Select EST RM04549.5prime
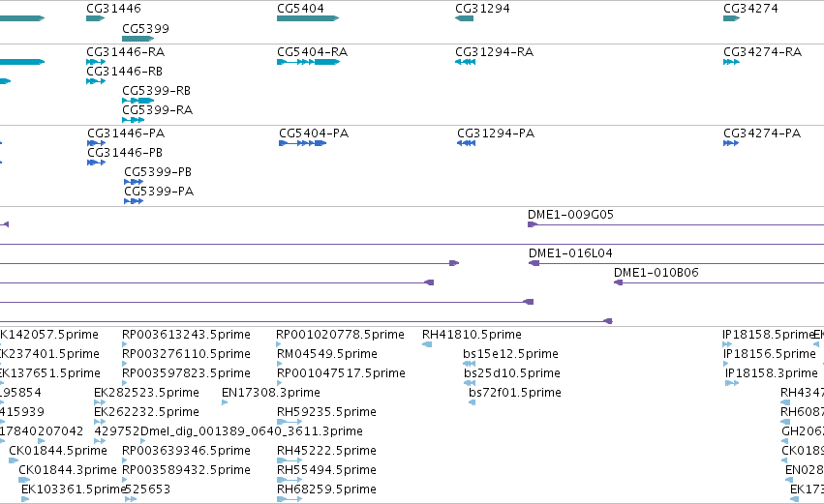The width and height of the screenshot is (824, 504). tap(327, 354)
